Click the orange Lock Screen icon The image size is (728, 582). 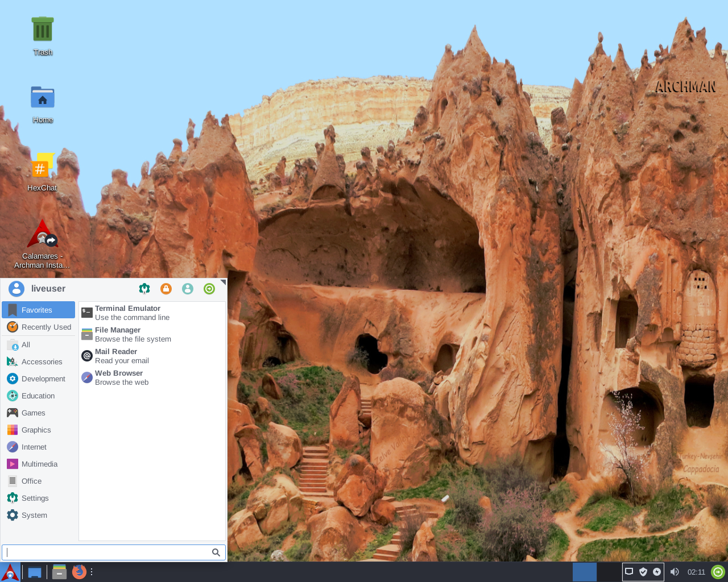(x=166, y=289)
